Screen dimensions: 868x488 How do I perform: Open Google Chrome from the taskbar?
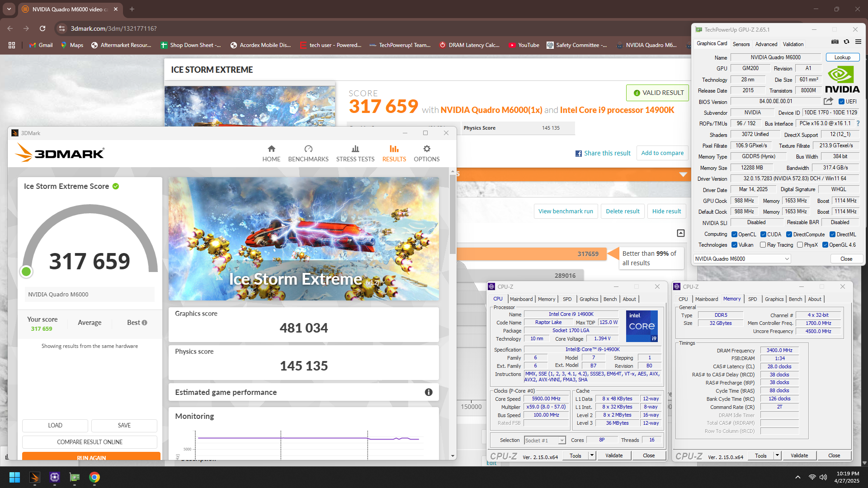(94, 477)
